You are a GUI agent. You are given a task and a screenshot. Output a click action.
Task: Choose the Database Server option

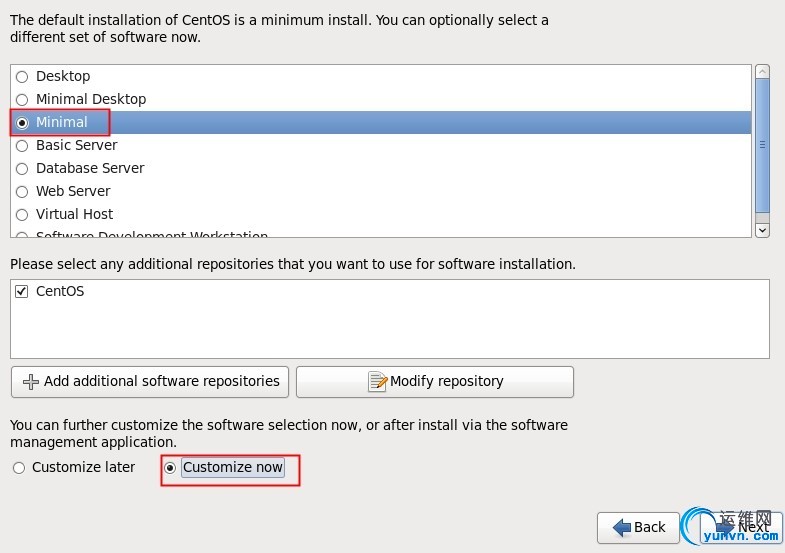click(22, 169)
